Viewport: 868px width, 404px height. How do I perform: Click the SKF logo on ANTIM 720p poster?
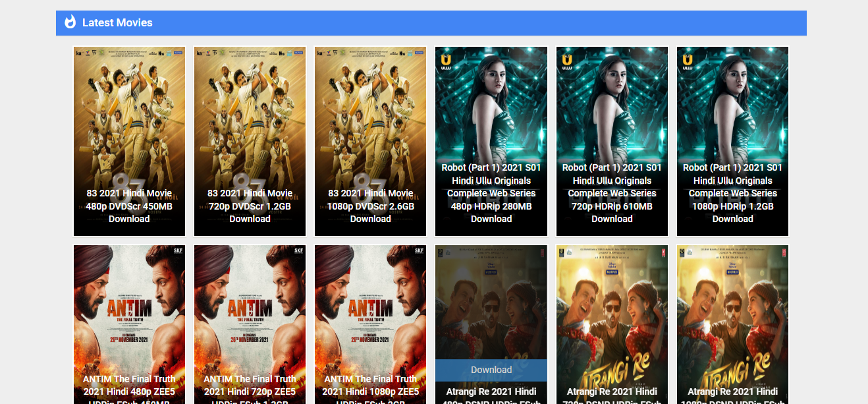tap(298, 251)
